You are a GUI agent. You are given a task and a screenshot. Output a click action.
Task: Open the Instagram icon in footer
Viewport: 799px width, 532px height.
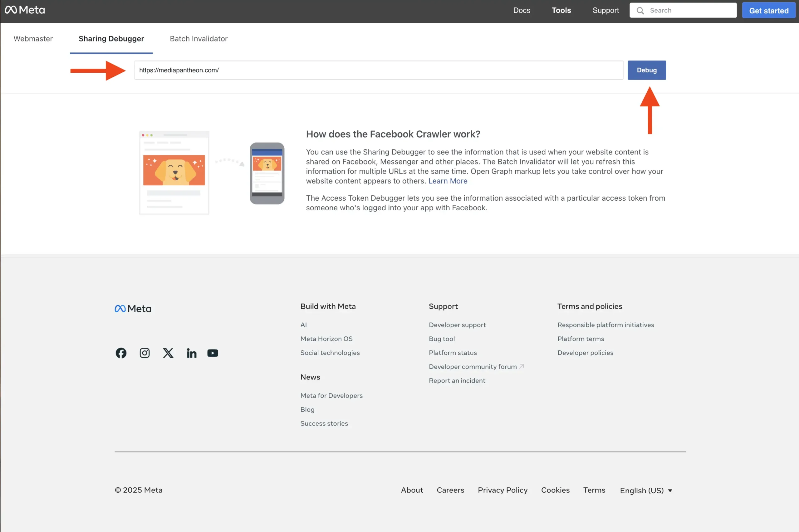point(145,353)
